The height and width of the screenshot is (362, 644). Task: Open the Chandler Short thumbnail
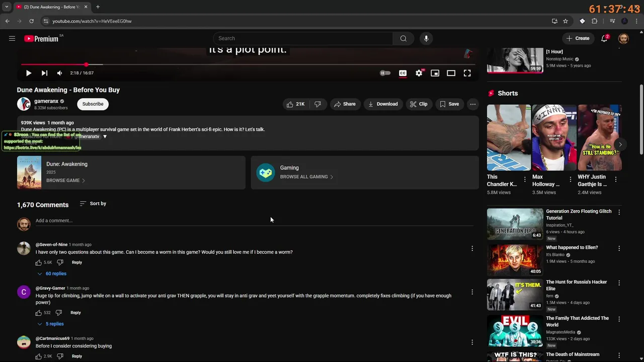509,138
